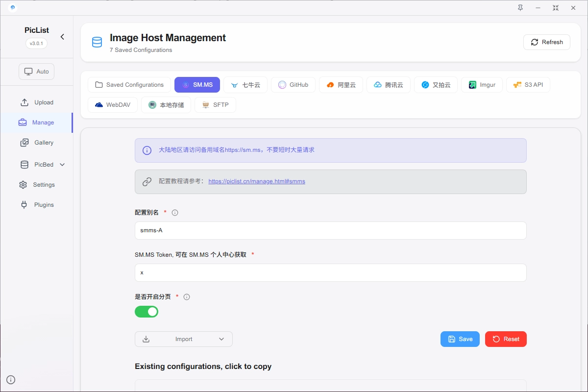The width and height of the screenshot is (588, 392).
Task: Select the Imgur tab
Action: click(x=482, y=85)
